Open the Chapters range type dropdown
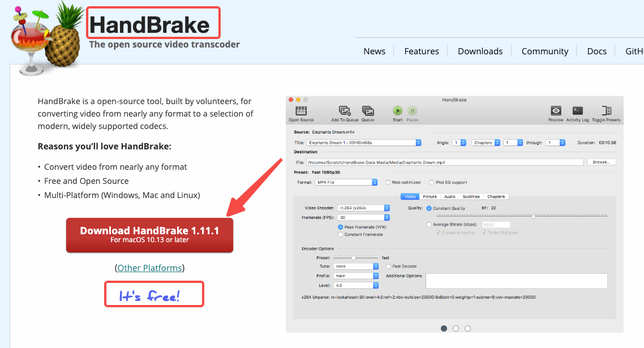This screenshot has width=644, height=348. (486, 143)
